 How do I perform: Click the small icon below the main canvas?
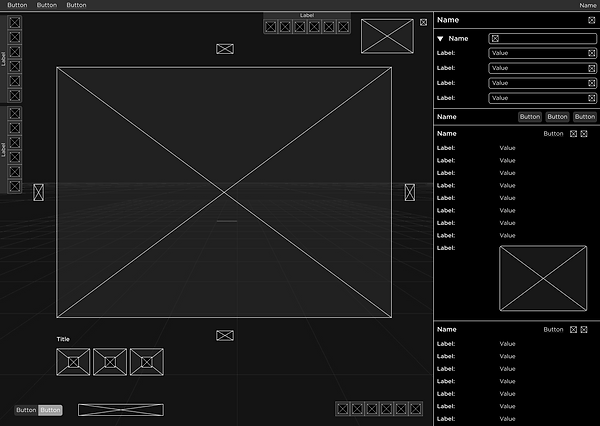[225, 335]
